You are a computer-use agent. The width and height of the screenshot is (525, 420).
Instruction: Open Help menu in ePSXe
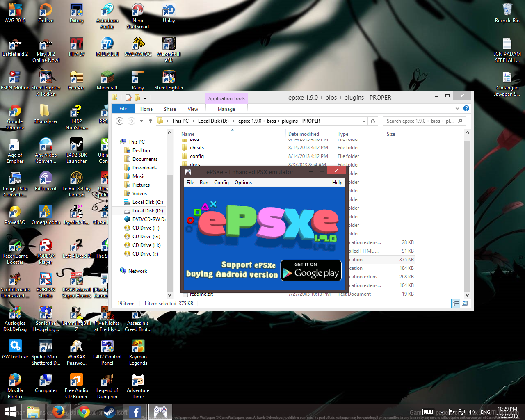pyautogui.click(x=337, y=183)
